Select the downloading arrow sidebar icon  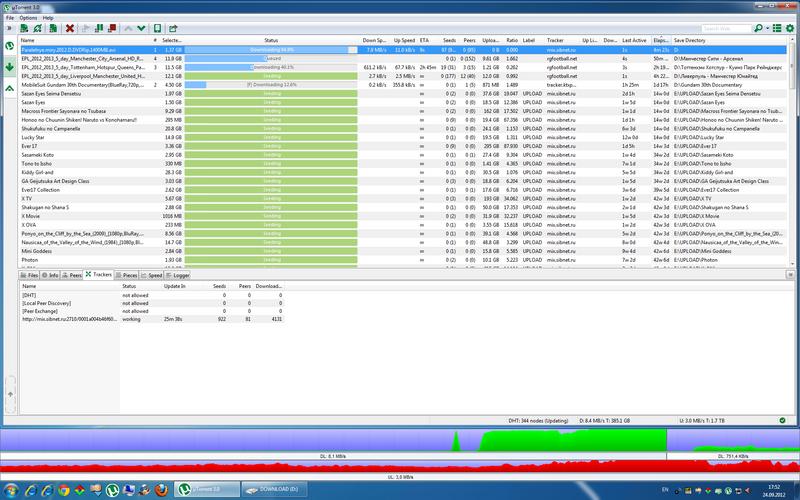(9, 67)
